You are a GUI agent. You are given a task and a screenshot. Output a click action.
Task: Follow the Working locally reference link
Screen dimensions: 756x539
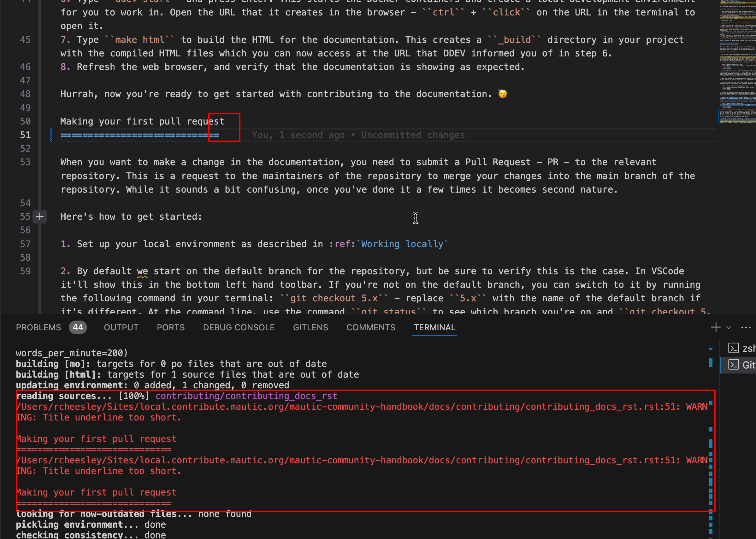pos(402,244)
